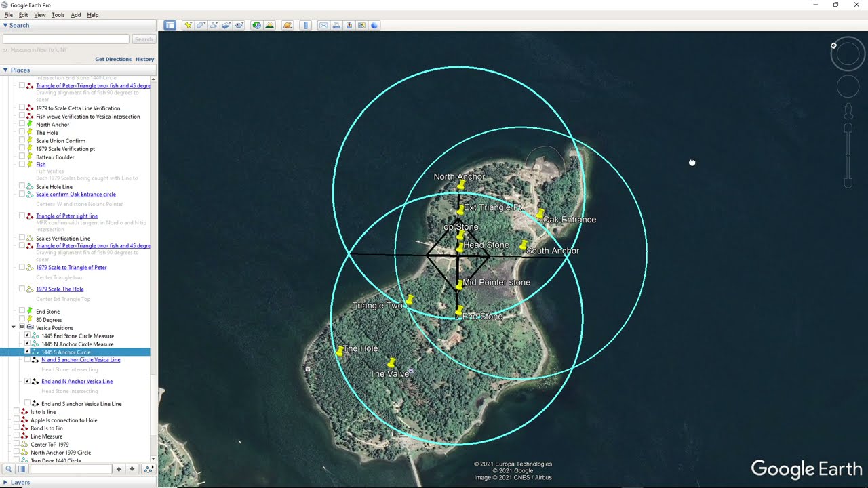The height and width of the screenshot is (488, 868).
Task: Open the Tools menu
Action: (58, 15)
